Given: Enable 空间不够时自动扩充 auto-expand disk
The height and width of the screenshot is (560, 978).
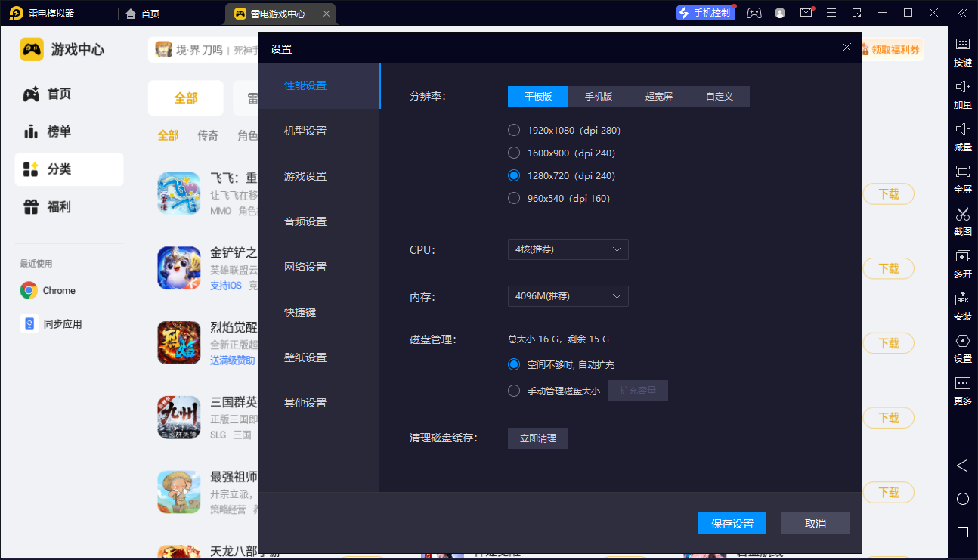Looking at the screenshot, I should tap(514, 364).
